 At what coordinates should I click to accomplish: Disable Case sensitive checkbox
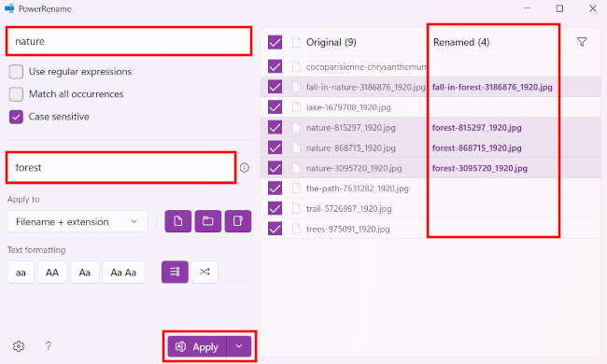(16, 117)
